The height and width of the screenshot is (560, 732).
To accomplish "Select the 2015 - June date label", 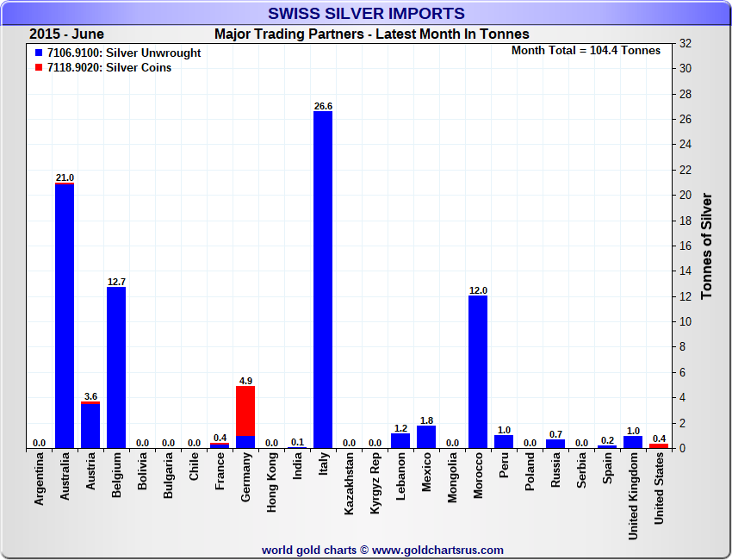I will point(66,34).
